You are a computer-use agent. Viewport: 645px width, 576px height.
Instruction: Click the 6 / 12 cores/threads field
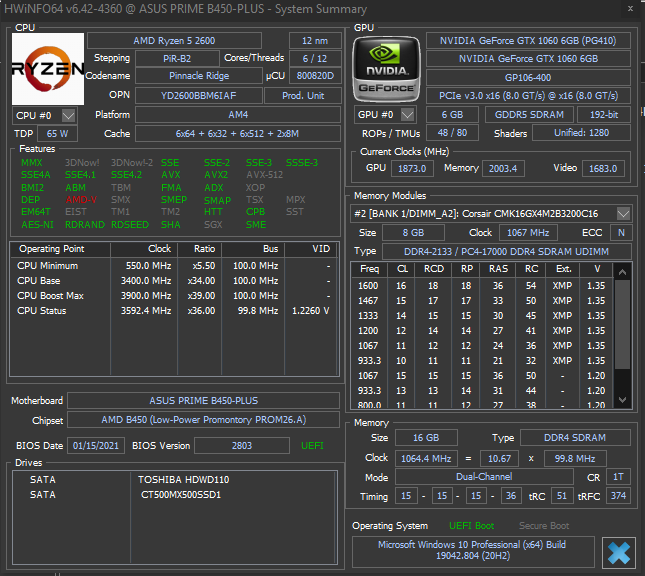pyautogui.click(x=315, y=58)
